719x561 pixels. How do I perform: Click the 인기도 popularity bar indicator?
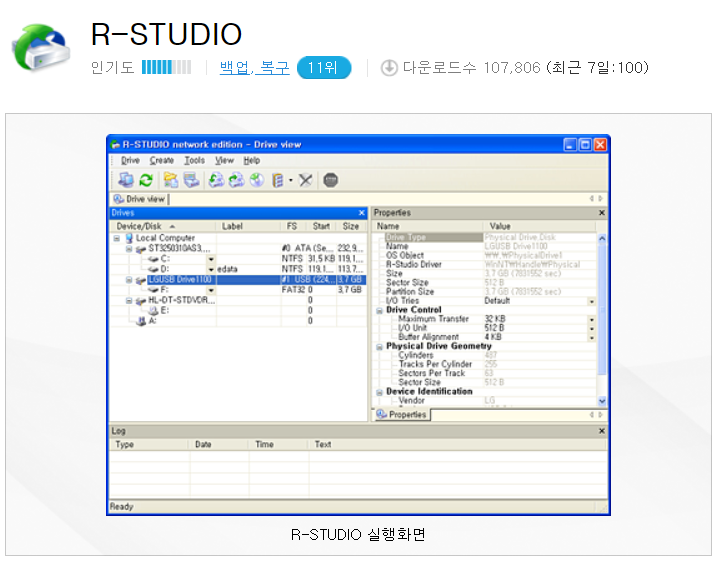point(166,67)
